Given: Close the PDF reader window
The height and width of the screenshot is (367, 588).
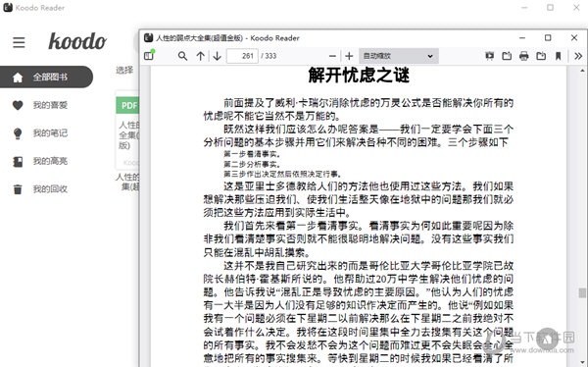Looking at the screenshot, I should click(574, 38).
